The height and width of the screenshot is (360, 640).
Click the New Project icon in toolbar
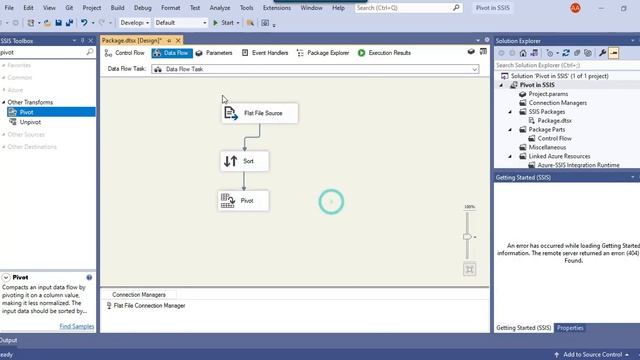(31, 23)
